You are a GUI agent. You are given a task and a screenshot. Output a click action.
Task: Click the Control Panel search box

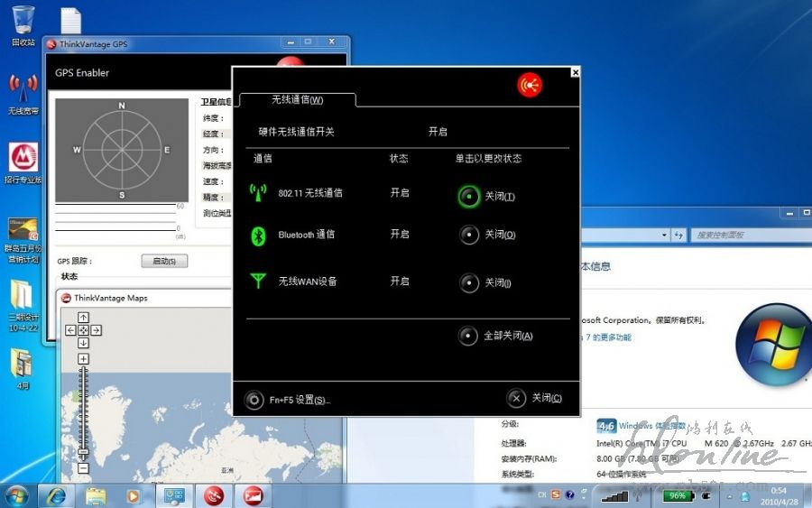point(740,236)
